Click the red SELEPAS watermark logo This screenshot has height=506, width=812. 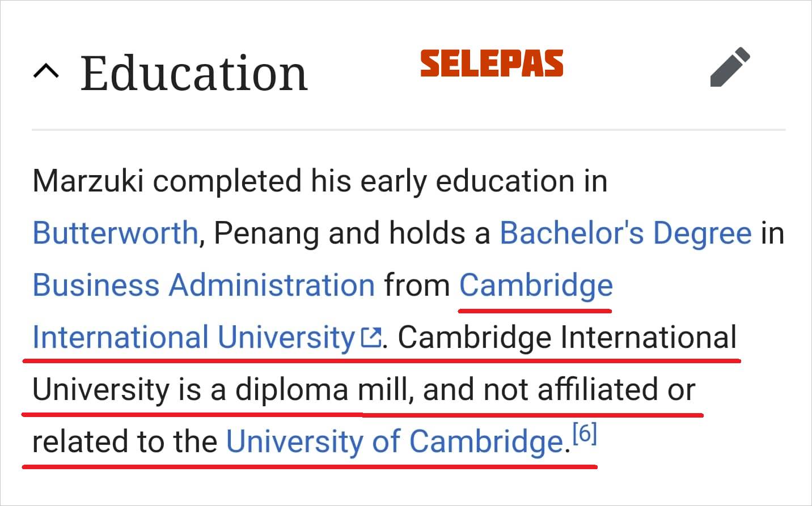(492, 63)
